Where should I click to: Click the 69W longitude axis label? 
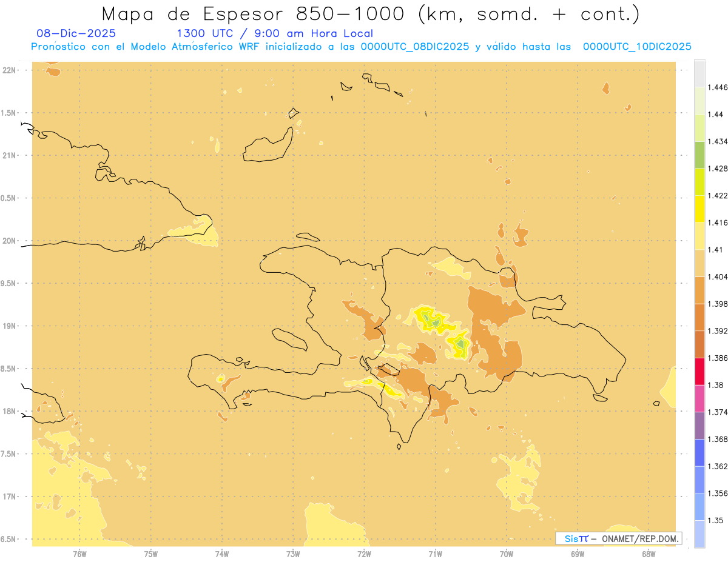tap(577, 554)
